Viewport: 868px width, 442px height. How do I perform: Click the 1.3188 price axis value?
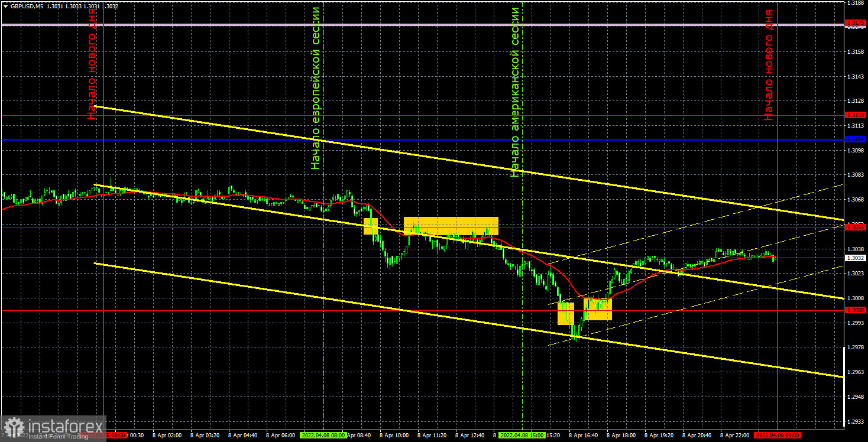[855, 3]
